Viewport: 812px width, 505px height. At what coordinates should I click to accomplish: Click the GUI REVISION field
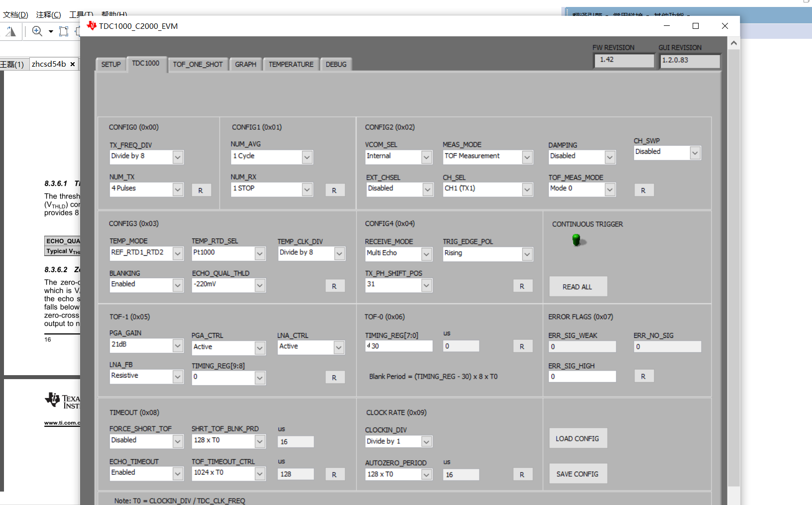coord(690,61)
